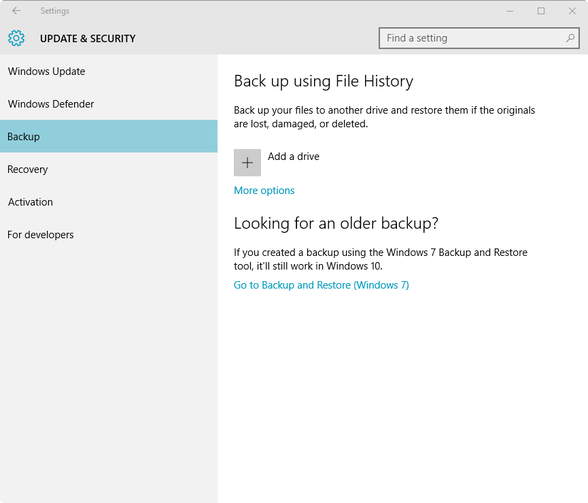Image resolution: width=588 pixels, height=503 pixels.
Task: Click inside the Find a setting field
Action: (x=479, y=38)
